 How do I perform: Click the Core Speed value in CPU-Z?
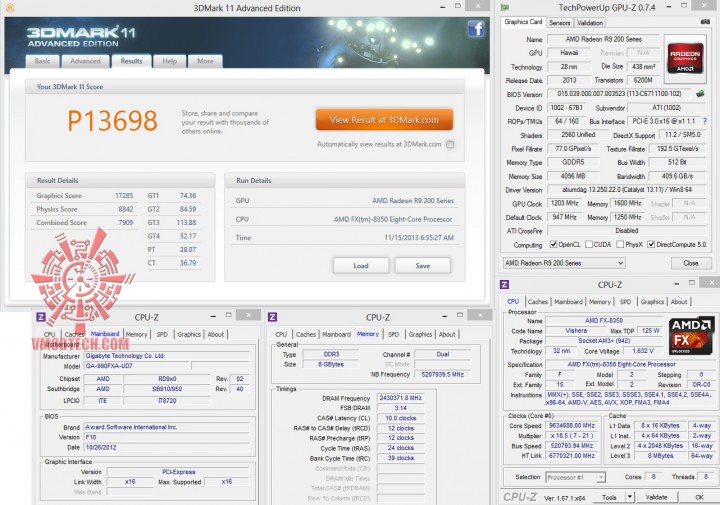pyautogui.click(x=572, y=426)
